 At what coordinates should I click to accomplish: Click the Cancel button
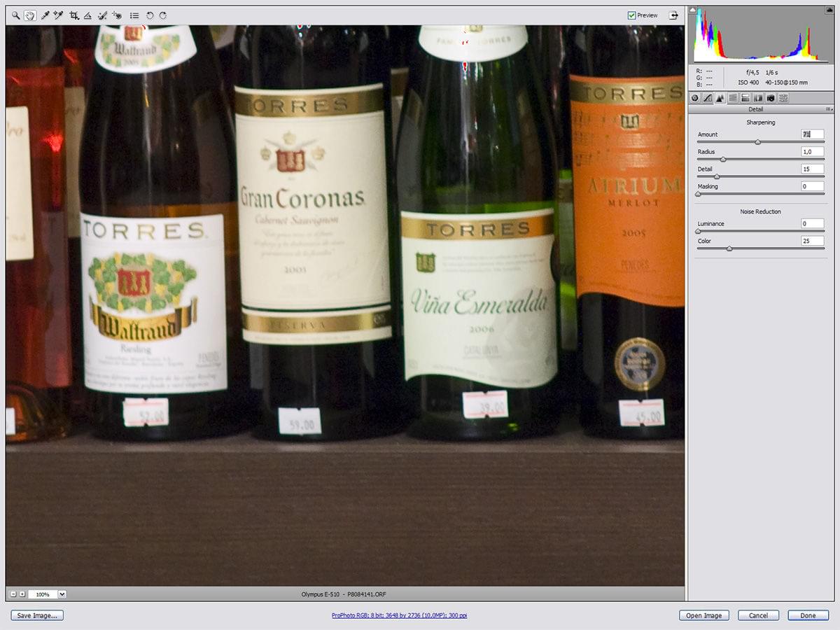click(x=758, y=615)
